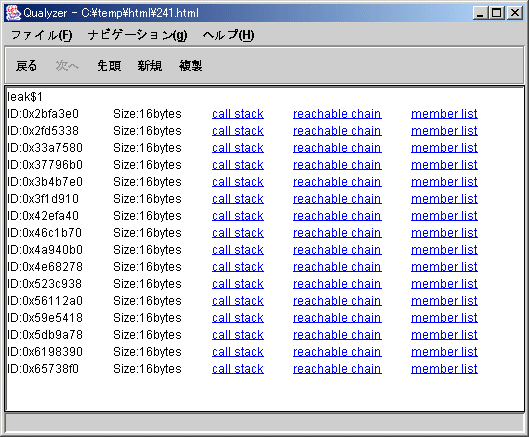Open reachable chain for ID:0x3f1d910
The height and width of the screenshot is (437, 529).
pyautogui.click(x=337, y=199)
